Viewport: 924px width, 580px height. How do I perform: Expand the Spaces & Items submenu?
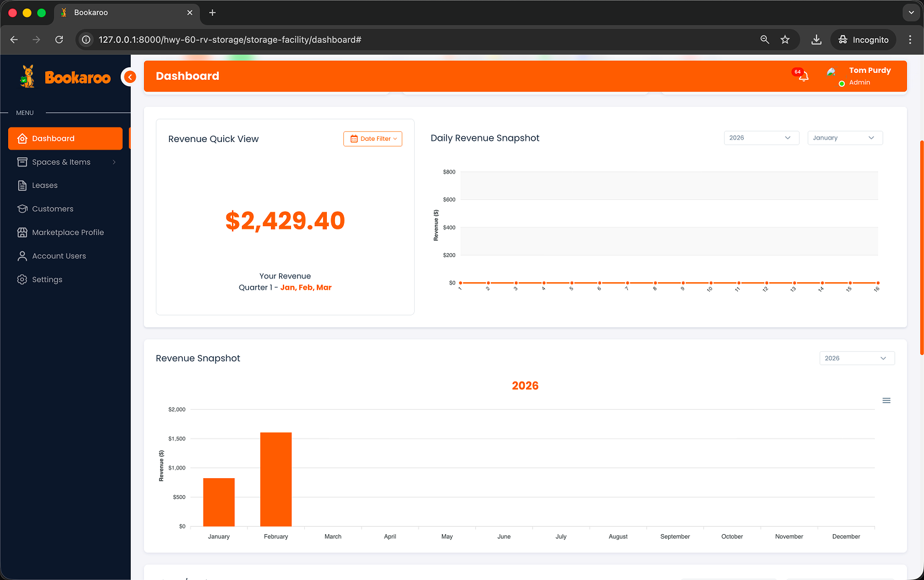114,161
